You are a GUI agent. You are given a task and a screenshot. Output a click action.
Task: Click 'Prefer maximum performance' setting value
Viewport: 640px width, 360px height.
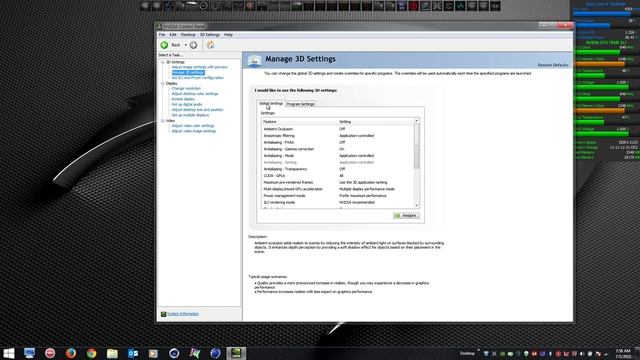(362, 196)
